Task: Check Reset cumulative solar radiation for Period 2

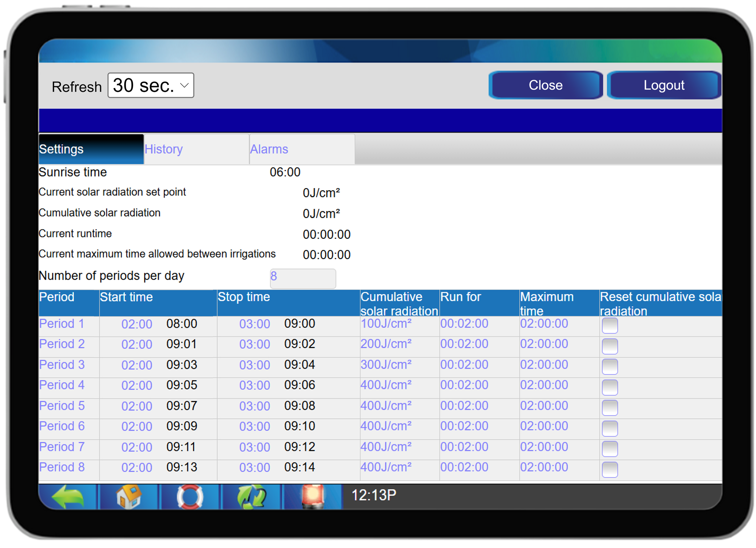Action: pyautogui.click(x=610, y=346)
